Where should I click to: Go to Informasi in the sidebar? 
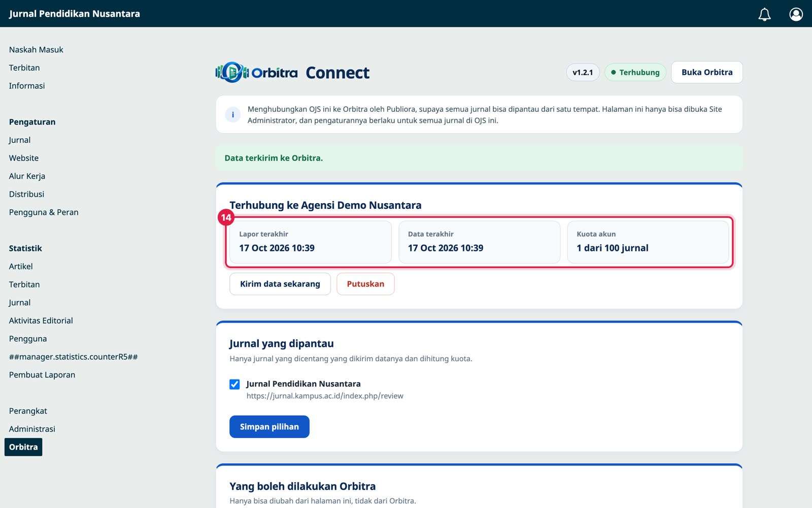[x=27, y=86]
